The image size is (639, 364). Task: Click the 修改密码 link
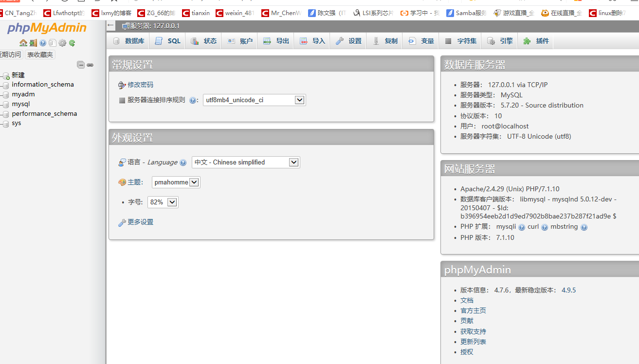[140, 85]
